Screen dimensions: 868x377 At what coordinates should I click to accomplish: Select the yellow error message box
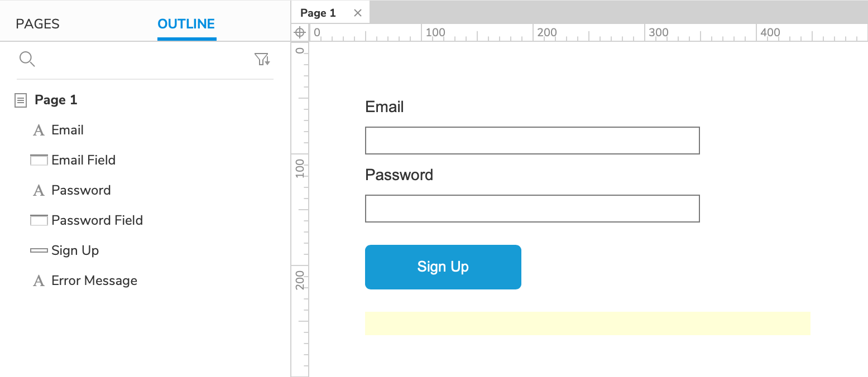coord(587,323)
